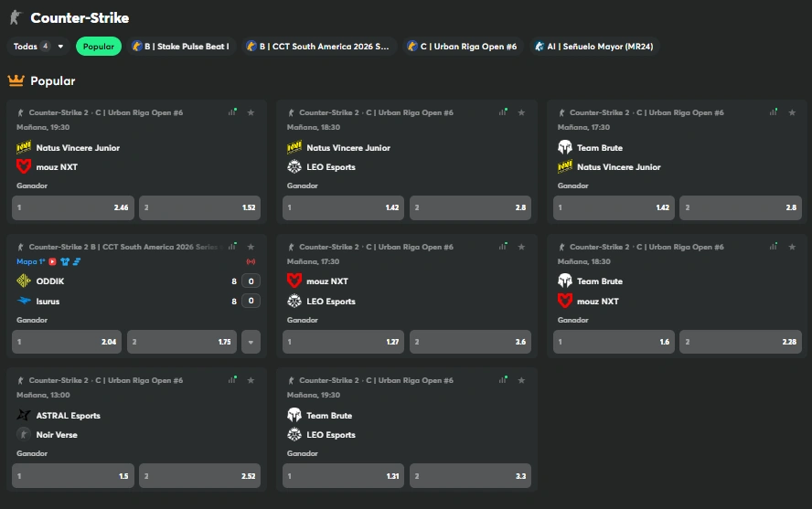Click ASTRAL Esports star logo
Screen dimensions: 812x509
23,415
